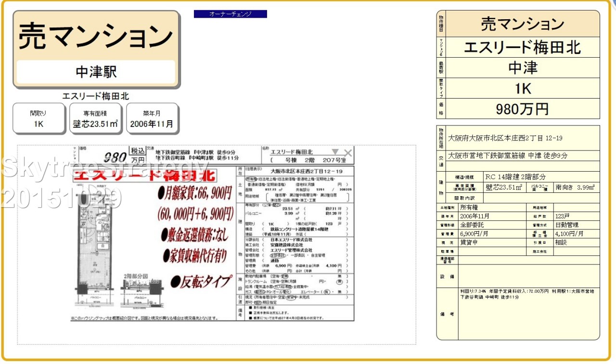616x364 pixels.
Task: Click the 反転タイプ bullet in the flyer
Action: [201, 282]
